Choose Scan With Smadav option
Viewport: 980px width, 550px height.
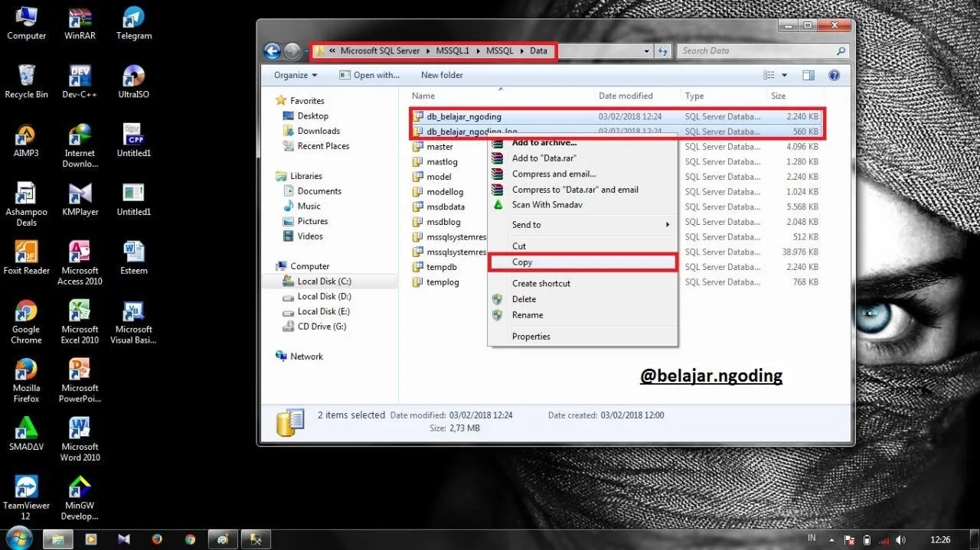(583, 204)
